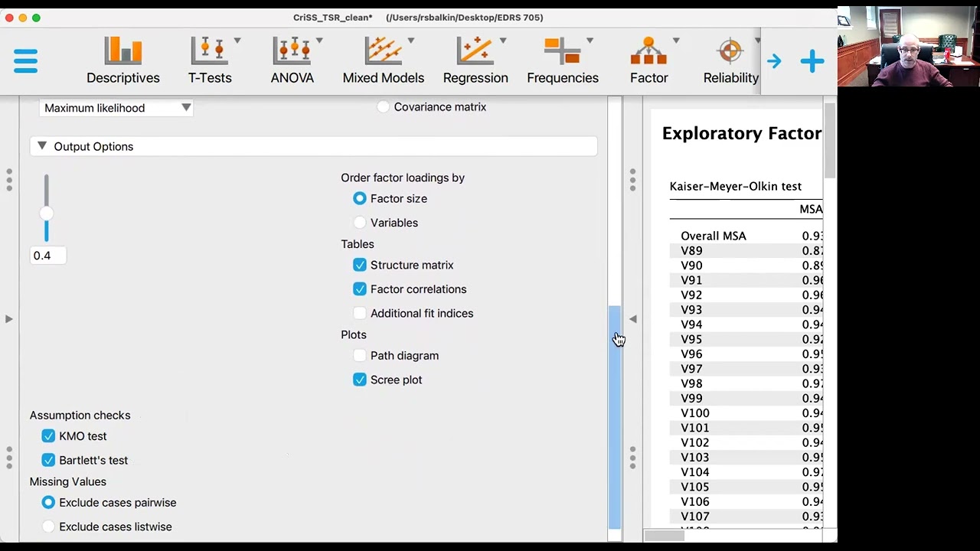Click the Exploratory Factor results heading

(x=741, y=133)
